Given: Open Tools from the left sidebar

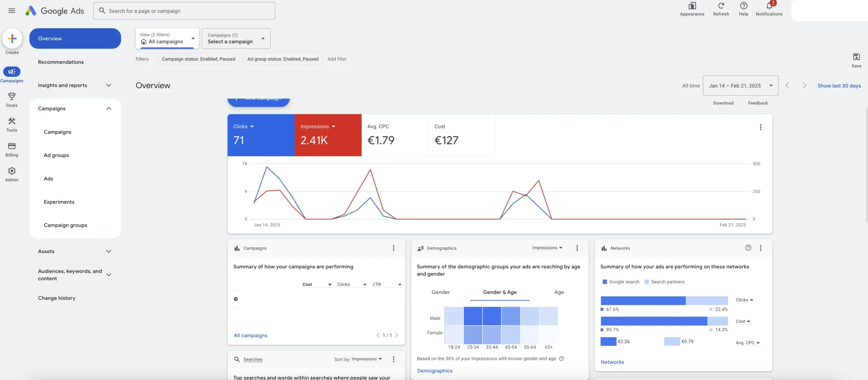Looking at the screenshot, I should (x=12, y=125).
